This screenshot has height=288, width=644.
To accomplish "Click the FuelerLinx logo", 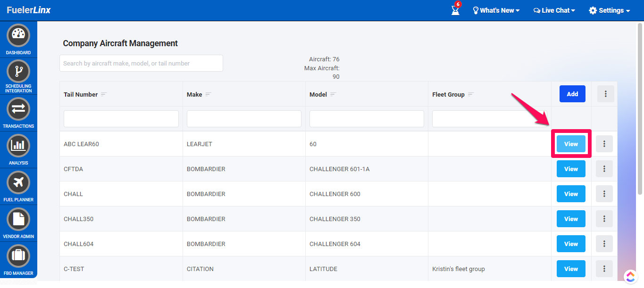I will (29, 10).
